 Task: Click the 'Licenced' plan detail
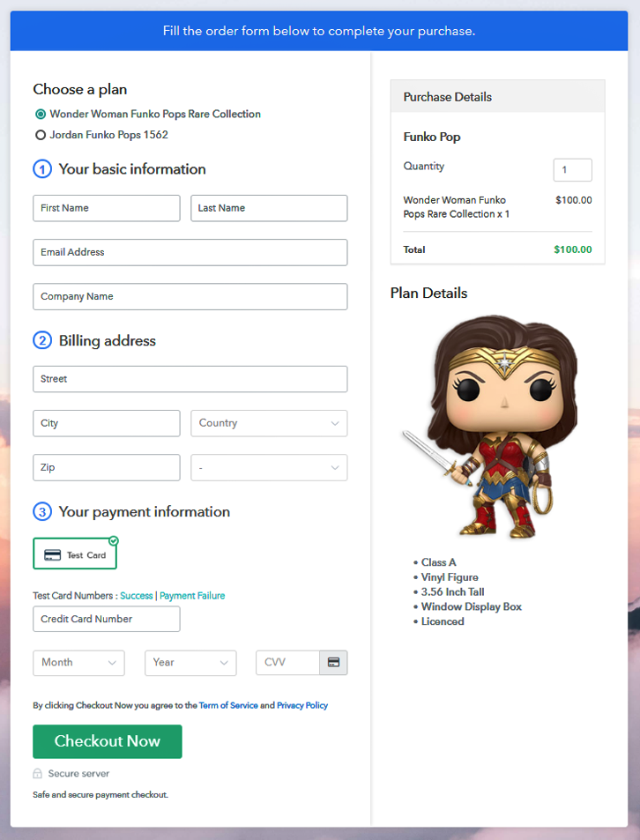tap(443, 621)
